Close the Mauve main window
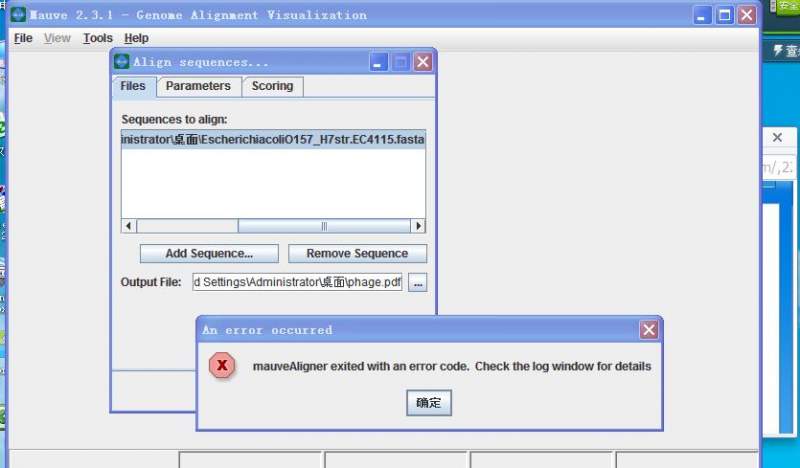Screen dimensions: 800x468 (747, 15)
